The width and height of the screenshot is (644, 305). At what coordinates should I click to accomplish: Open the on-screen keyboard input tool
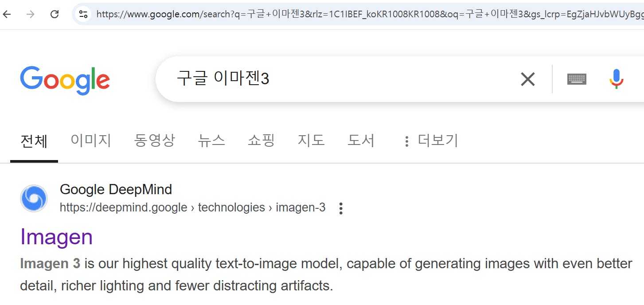pyautogui.click(x=577, y=79)
